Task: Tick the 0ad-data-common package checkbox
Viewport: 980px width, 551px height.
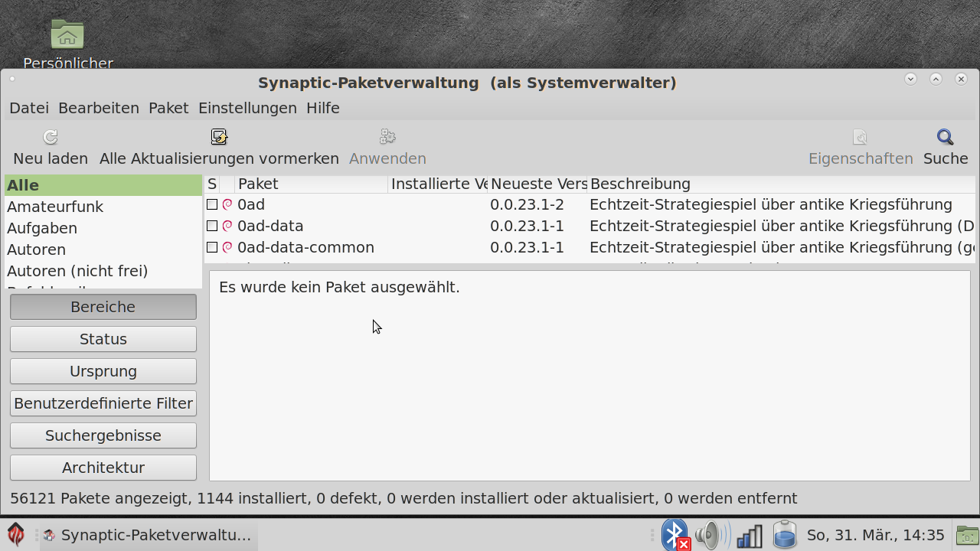Action: (212, 247)
